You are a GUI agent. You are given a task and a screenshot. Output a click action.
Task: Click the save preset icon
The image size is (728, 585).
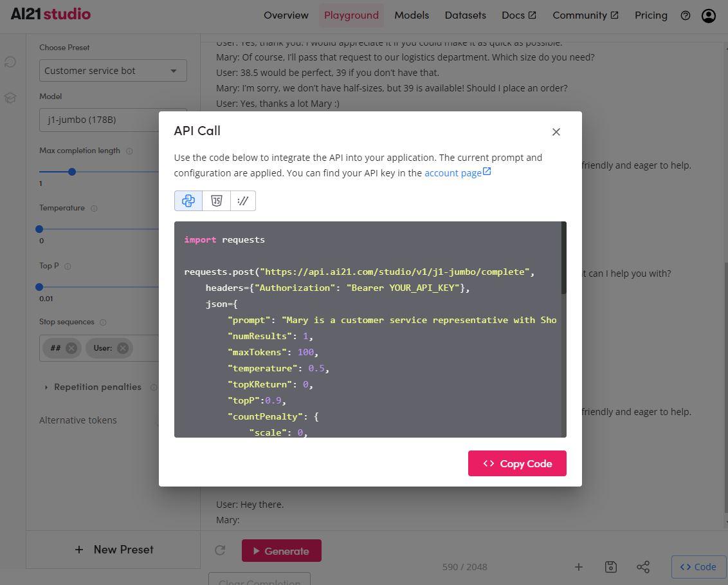click(611, 567)
